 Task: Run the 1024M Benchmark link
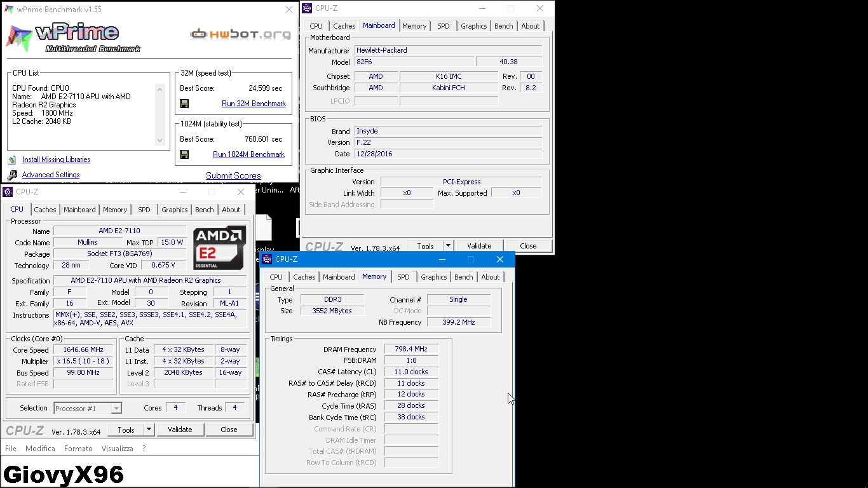click(x=248, y=154)
